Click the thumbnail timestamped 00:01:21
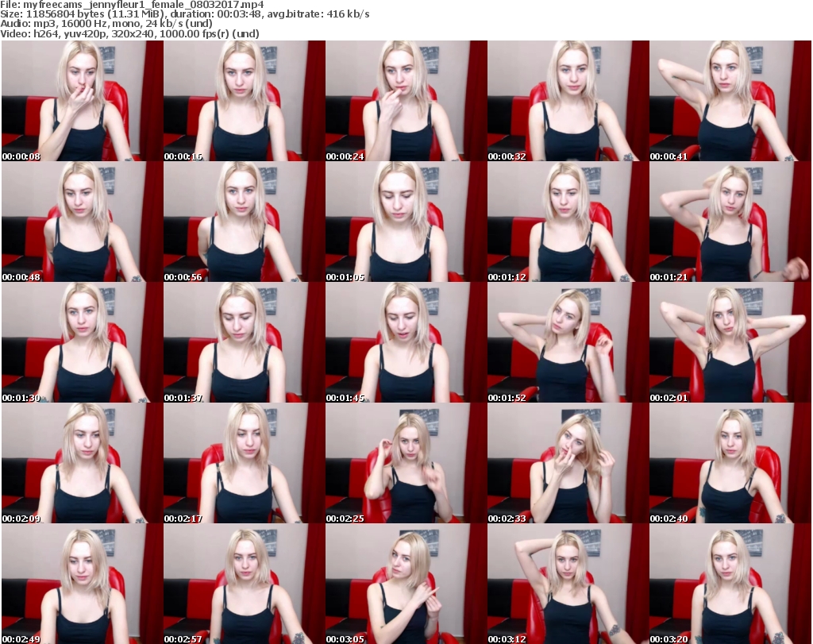The width and height of the screenshot is (813, 644). click(x=730, y=222)
